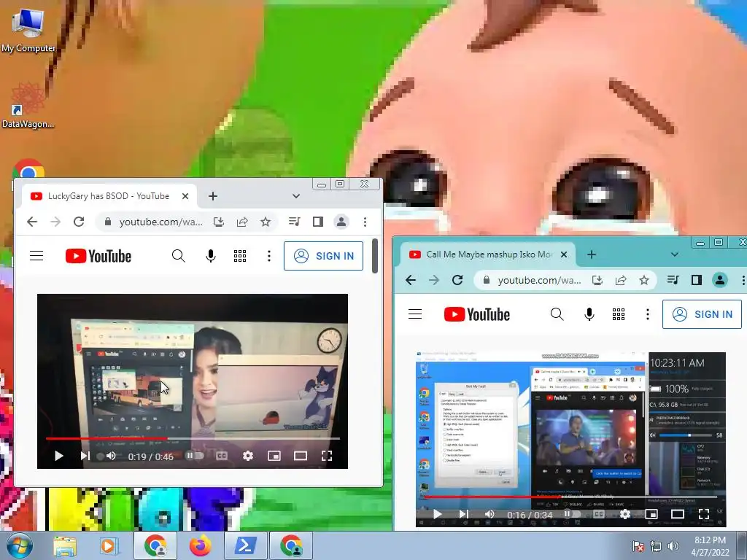
Task: Go back in LuckyGary Chrome window
Action: (x=32, y=222)
